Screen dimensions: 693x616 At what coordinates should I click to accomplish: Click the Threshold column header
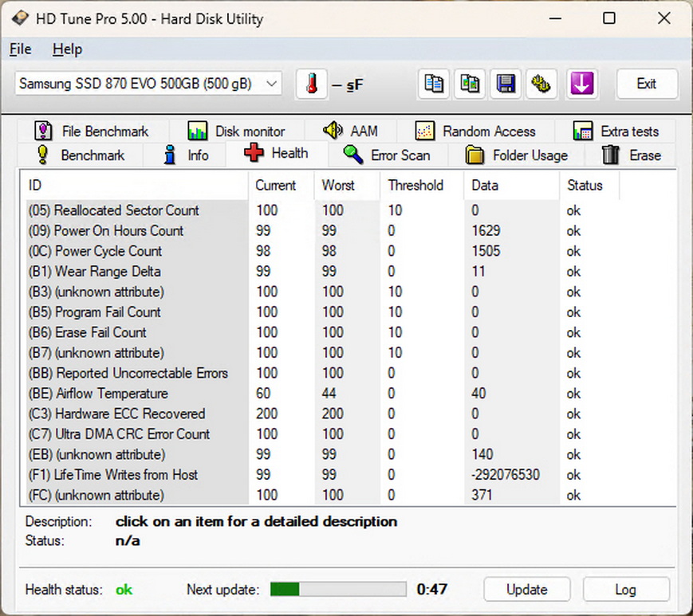[x=415, y=186]
